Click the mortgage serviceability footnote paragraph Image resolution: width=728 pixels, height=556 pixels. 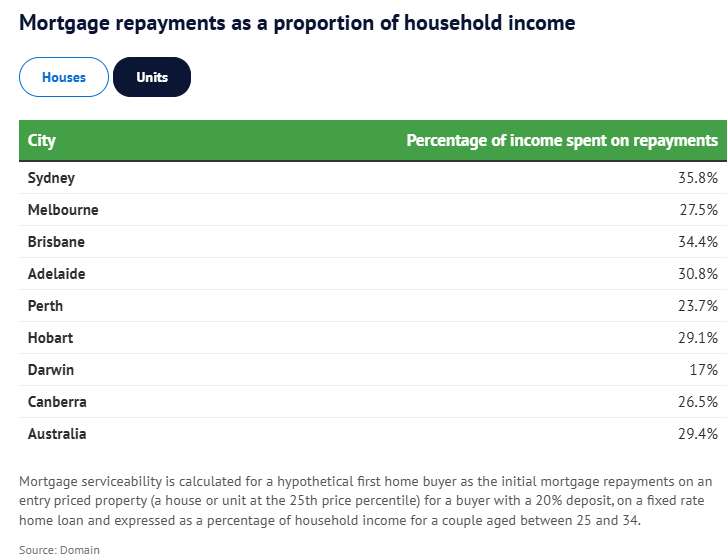click(365, 501)
